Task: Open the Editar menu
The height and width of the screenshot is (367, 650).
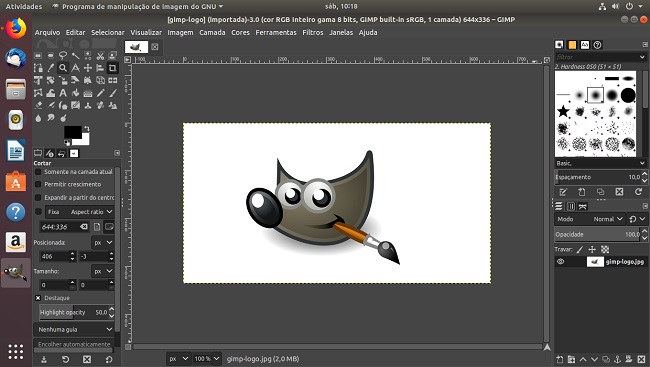Action: (75, 32)
